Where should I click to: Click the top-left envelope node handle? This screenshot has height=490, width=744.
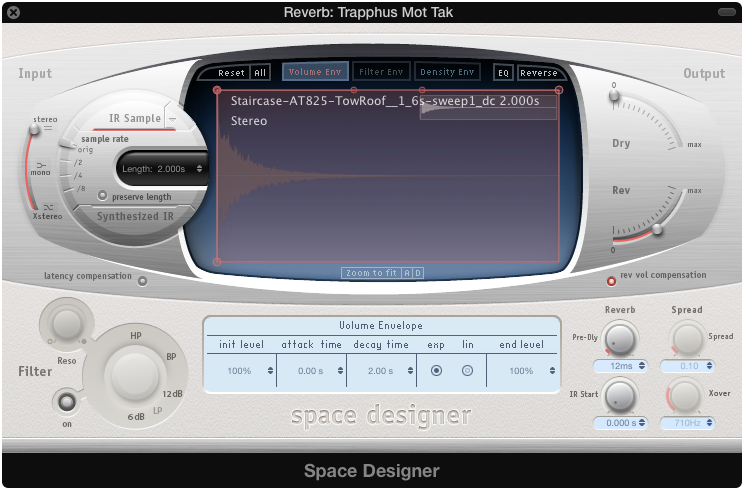click(x=217, y=90)
